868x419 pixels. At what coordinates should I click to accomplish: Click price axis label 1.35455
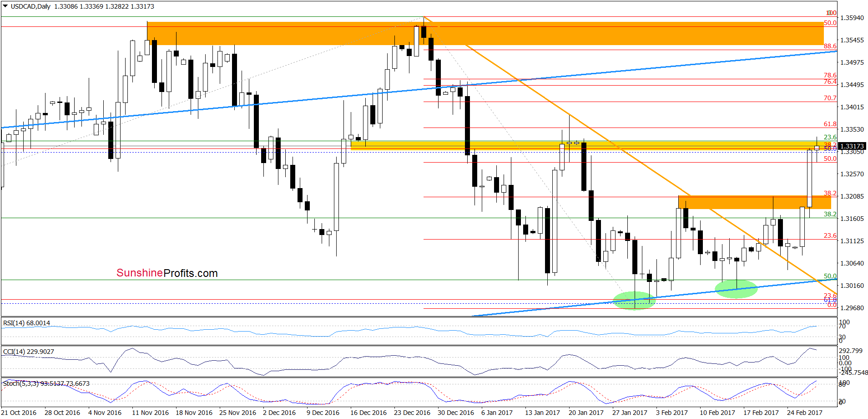(852, 40)
